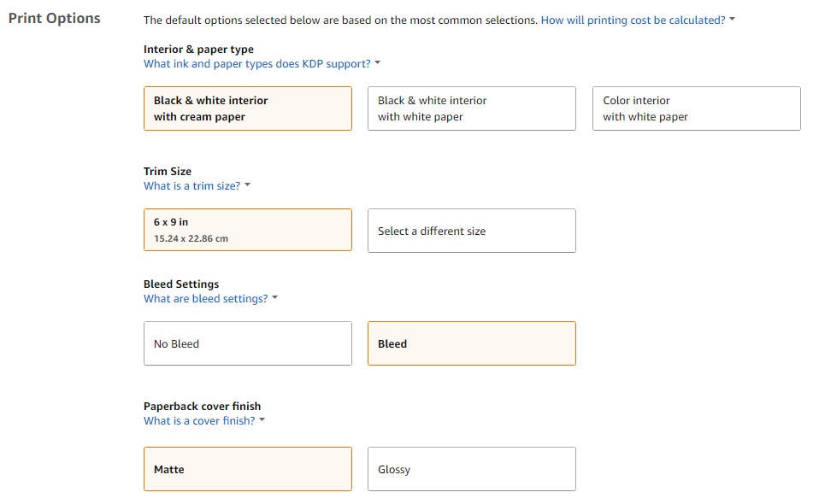The image size is (813, 504).
Task: Expand What are bleed settings help
Action: click(x=205, y=299)
